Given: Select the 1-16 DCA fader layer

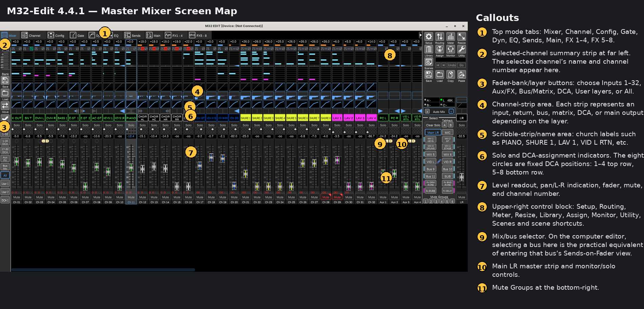Looking at the screenshot, I should pyautogui.click(x=5, y=142).
